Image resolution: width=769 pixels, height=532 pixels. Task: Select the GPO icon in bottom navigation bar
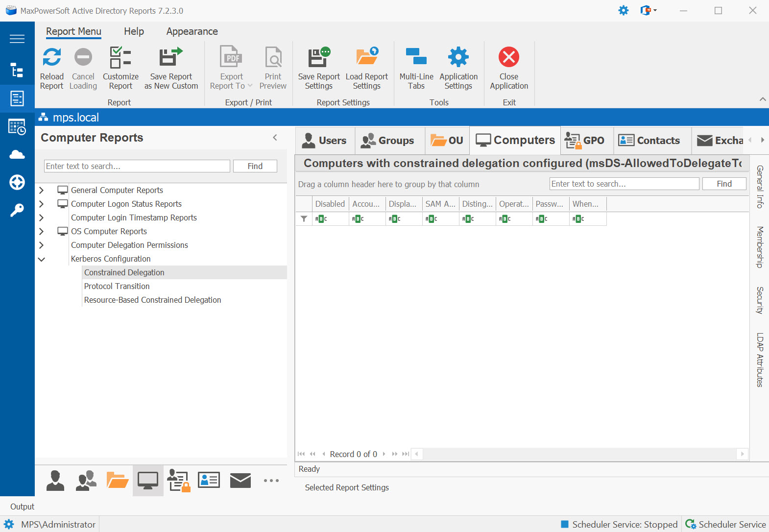178,481
